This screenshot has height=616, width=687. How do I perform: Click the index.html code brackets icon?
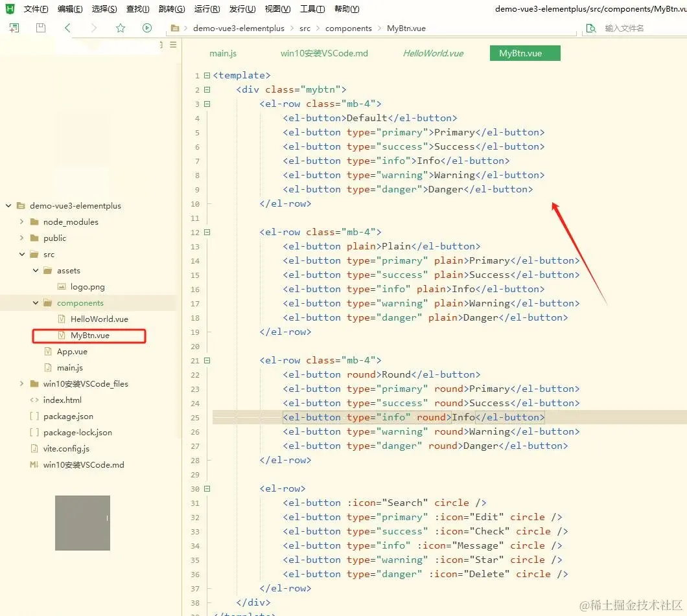point(34,400)
